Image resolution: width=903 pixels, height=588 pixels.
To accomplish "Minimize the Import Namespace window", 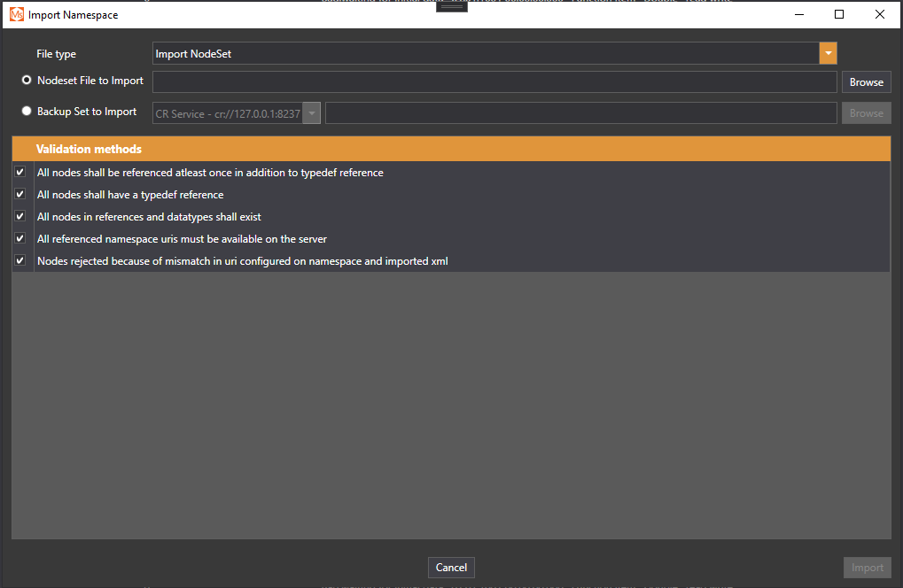I will (798, 14).
